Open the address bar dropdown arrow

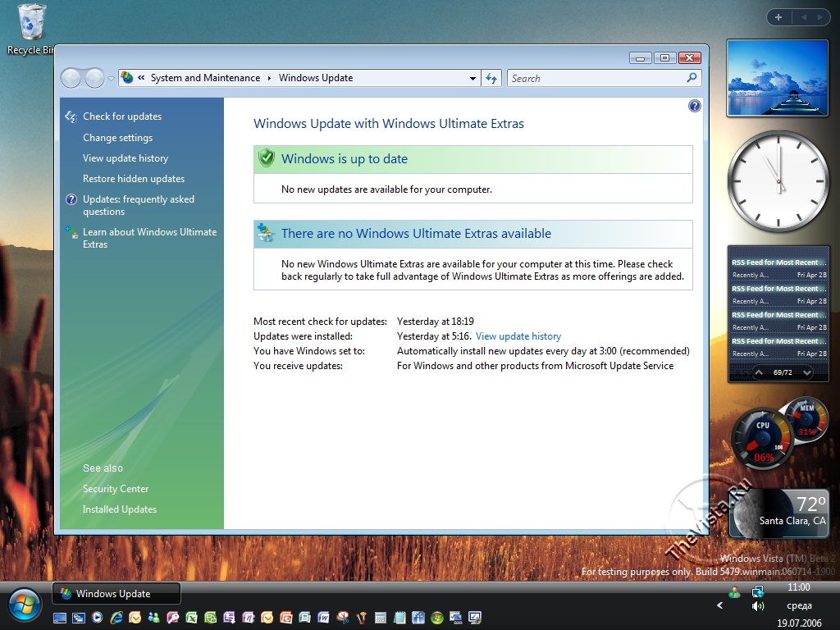point(472,79)
